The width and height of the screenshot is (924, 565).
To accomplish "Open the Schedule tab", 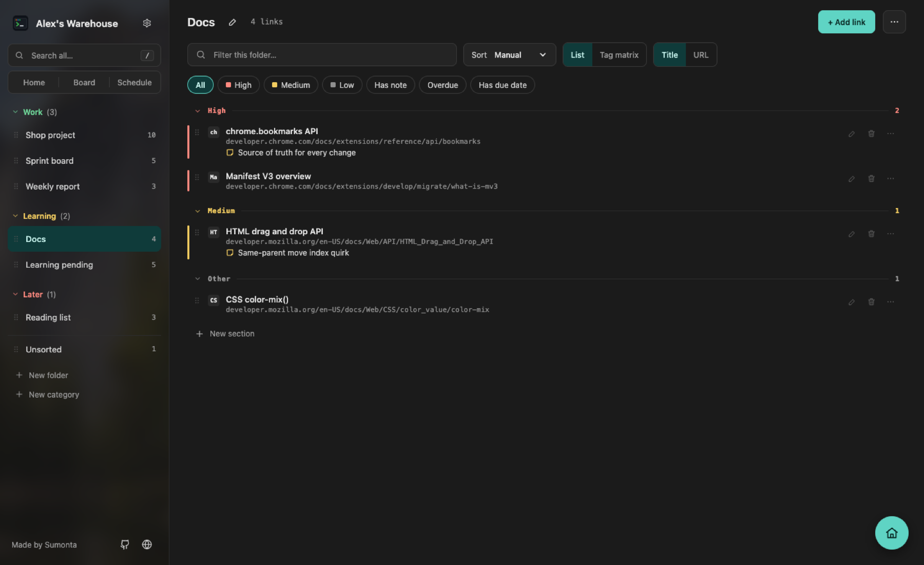I will (134, 83).
